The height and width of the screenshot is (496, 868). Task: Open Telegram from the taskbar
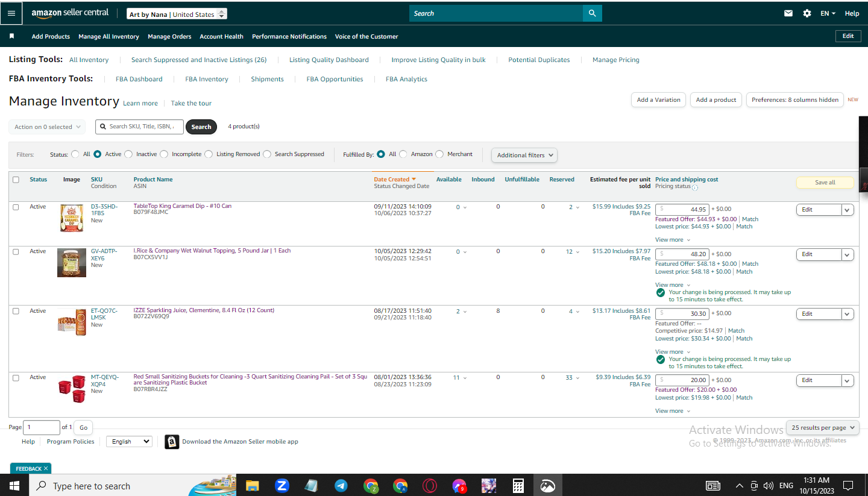(x=341, y=486)
